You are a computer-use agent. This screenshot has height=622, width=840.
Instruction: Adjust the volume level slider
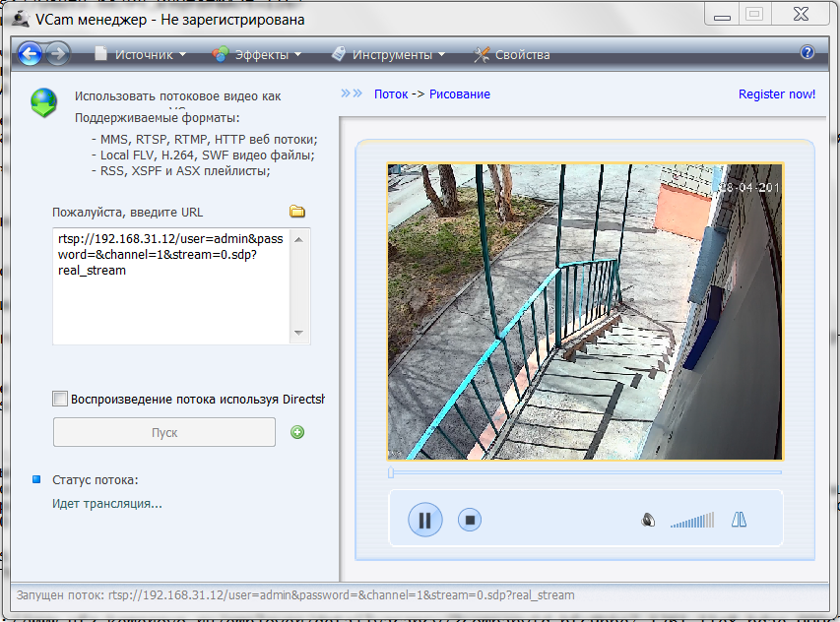point(693,521)
